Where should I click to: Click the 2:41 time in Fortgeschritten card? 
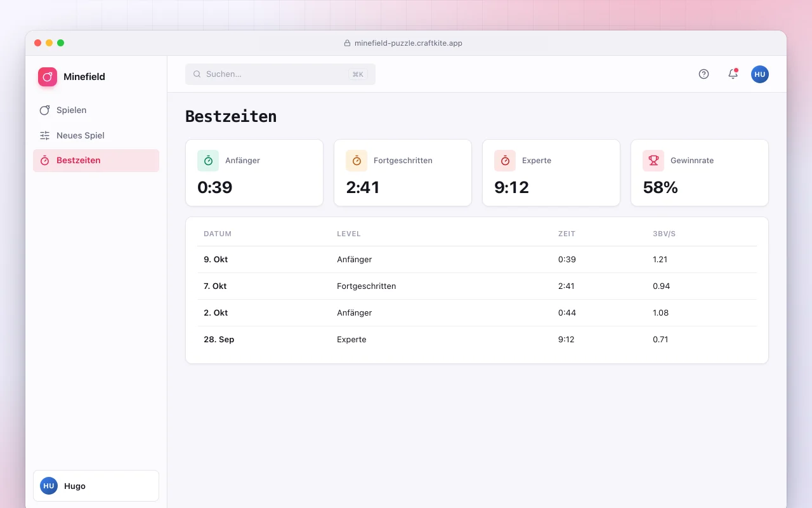(x=363, y=187)
